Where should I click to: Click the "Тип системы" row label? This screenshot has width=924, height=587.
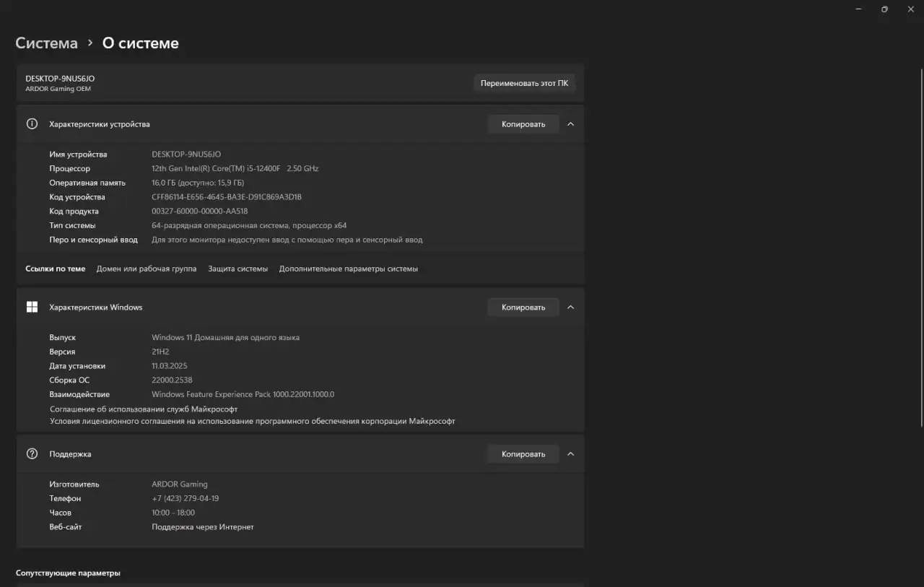coord(72,225)
